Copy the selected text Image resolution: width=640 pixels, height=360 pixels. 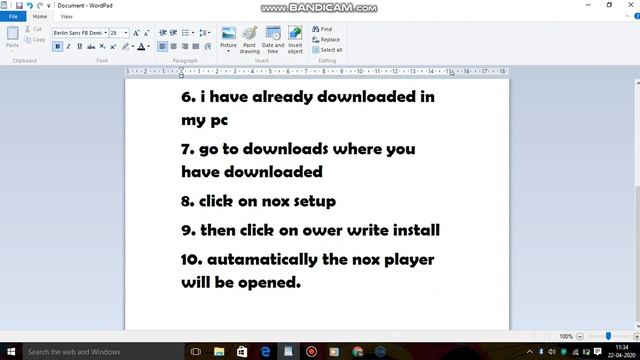point(35,40)
